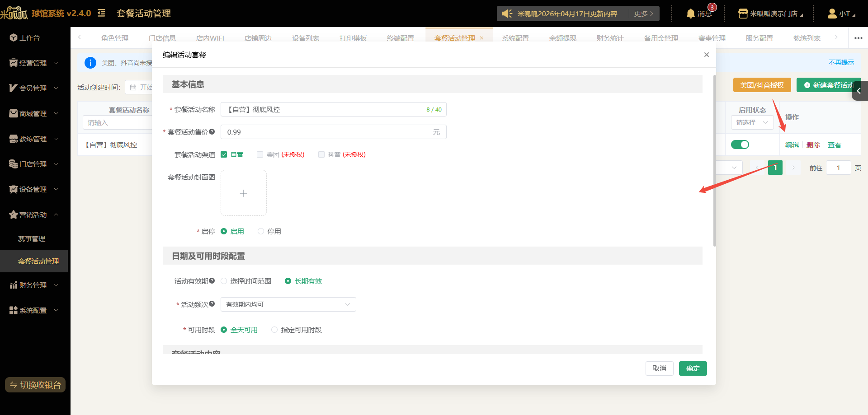Click the help icon beside 活动有效期
The image size is (868, 415).
tap(212, 281)
